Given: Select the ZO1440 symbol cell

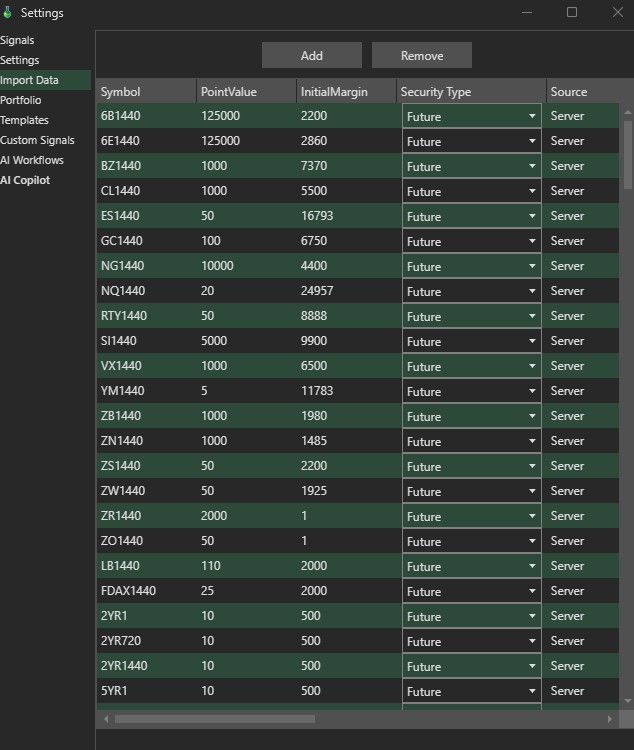Looking at the screenshot, I should tap(122, 540).
